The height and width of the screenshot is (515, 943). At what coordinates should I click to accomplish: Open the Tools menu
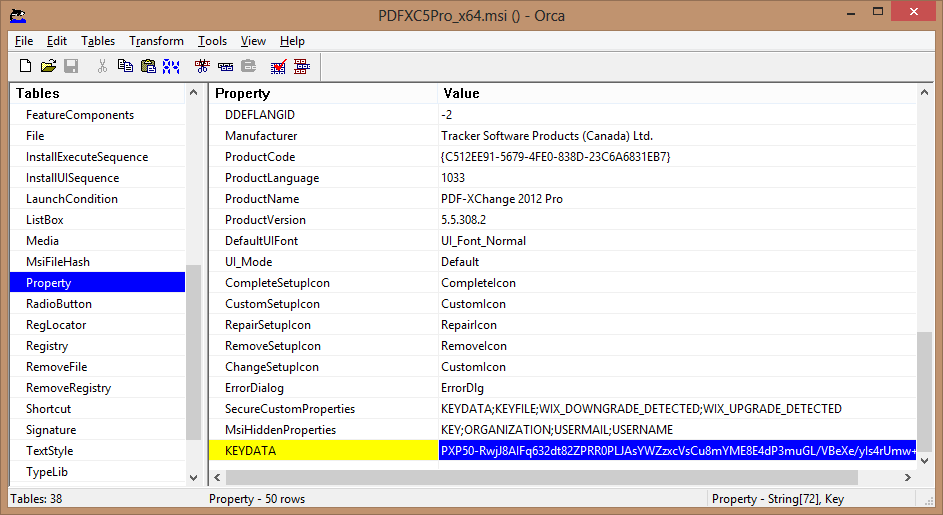coord(212,41)
